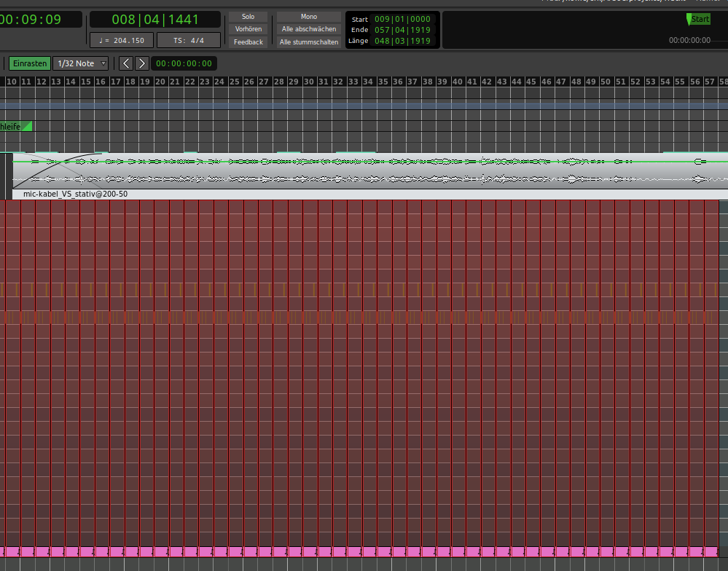Click the nudge clock showing 00:00:00:00
This screenshot has height=571, width=728.
pos(184,63)
